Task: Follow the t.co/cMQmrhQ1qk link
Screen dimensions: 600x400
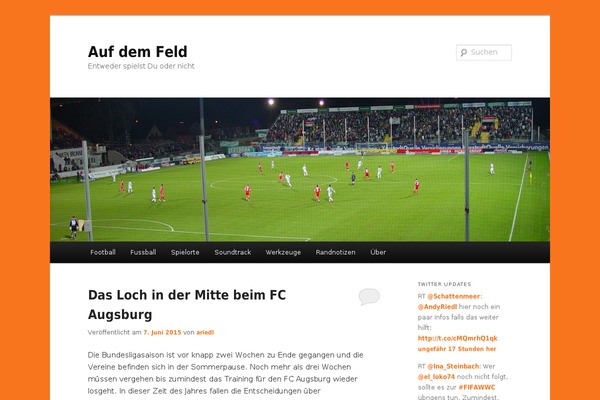Action: tap(458, 338)
